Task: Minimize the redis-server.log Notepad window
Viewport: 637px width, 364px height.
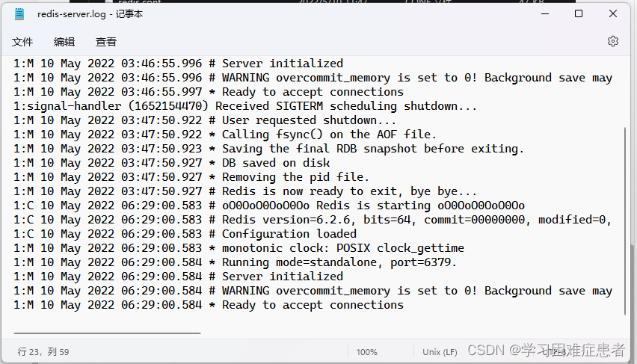Action: click(x=544, y=14)
